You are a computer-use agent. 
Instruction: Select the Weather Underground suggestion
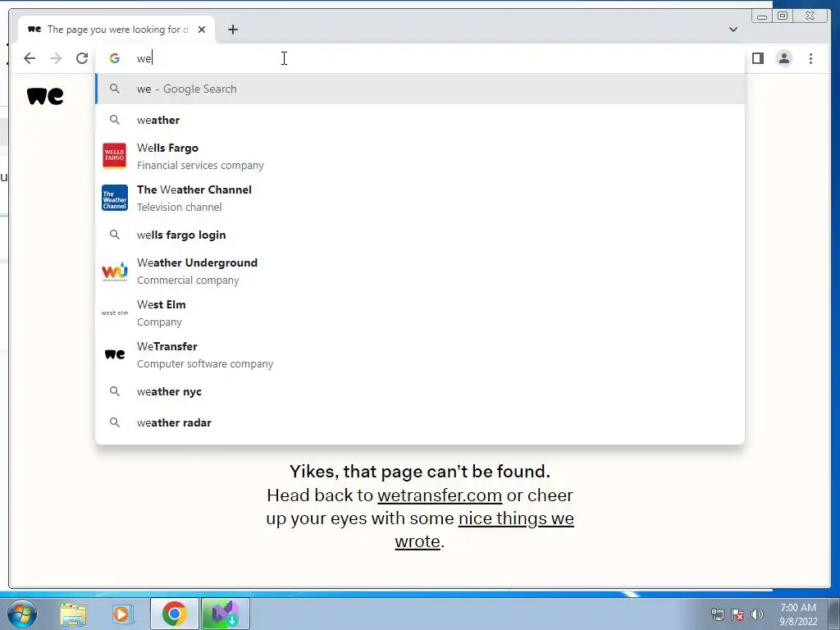(420, 271)
